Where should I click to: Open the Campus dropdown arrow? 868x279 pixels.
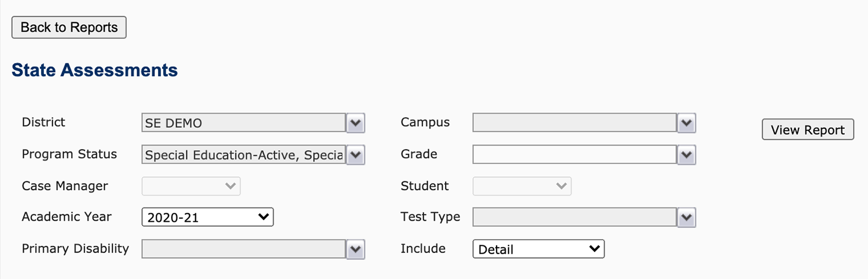point(686,123)
